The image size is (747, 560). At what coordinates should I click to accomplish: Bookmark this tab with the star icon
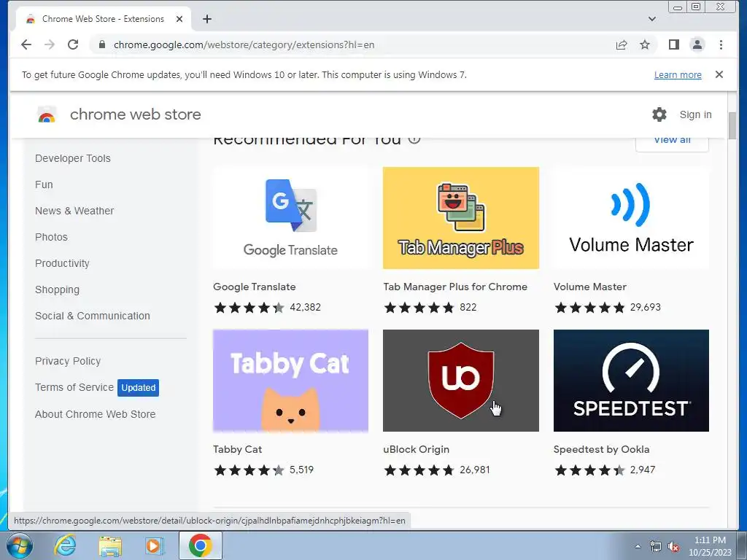click(645, 44)
